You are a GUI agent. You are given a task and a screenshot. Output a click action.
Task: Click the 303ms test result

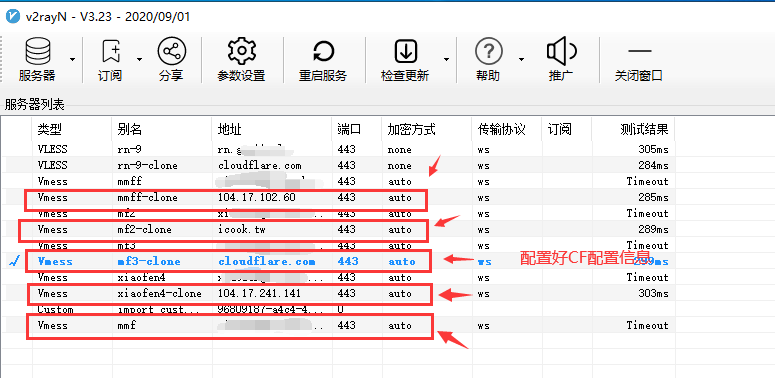pyautogui.click(x=652, y=294)
